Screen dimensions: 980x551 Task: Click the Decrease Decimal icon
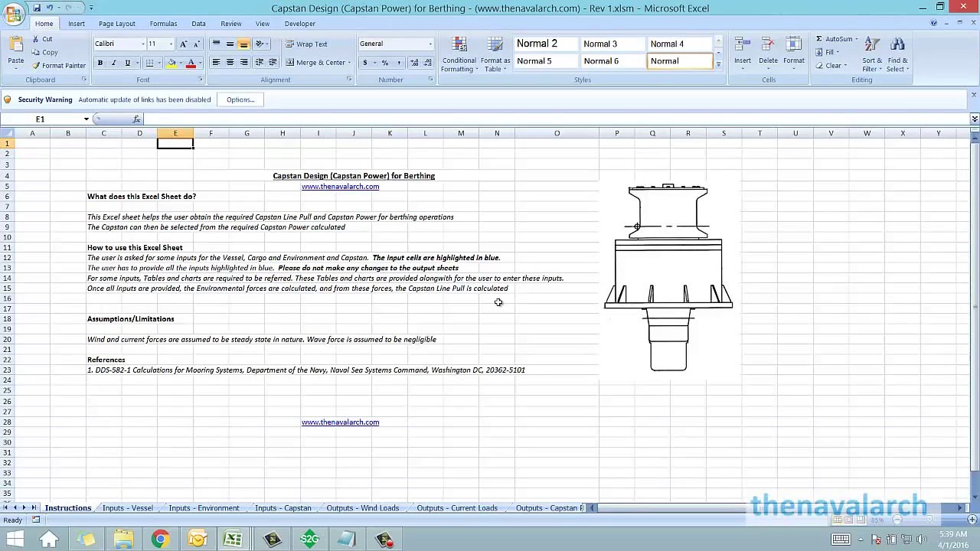[426, 63]
